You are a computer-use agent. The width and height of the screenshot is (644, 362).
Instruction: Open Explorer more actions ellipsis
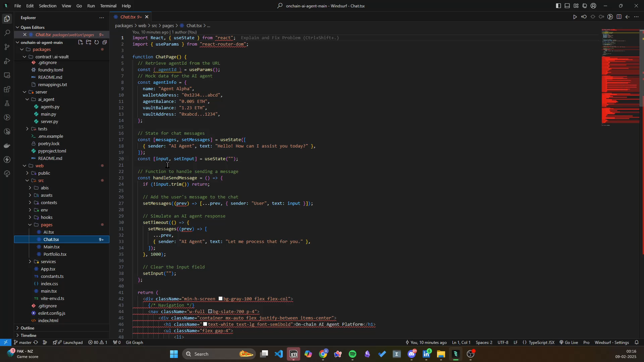pyautogui.click(x=102, y=18)
